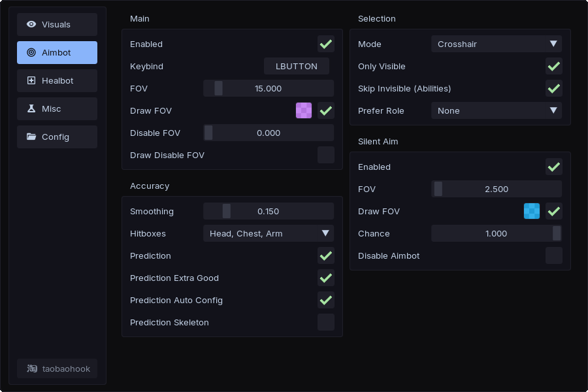The height and width of the screenshot is (392, 588).
Task: Select the Healbot plus icon
Action: pyautogui.click(x=31, y=80)
